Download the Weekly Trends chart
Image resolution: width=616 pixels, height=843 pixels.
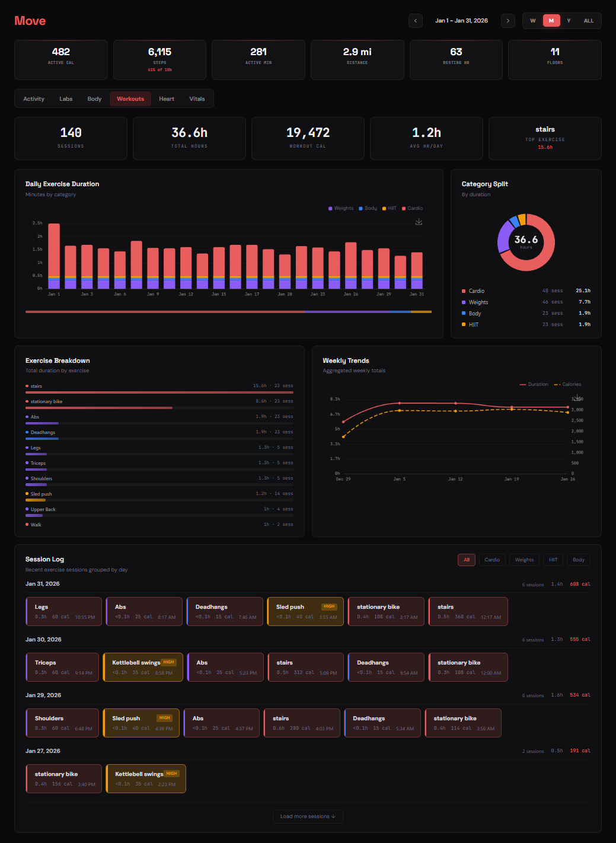click(577, 397)
